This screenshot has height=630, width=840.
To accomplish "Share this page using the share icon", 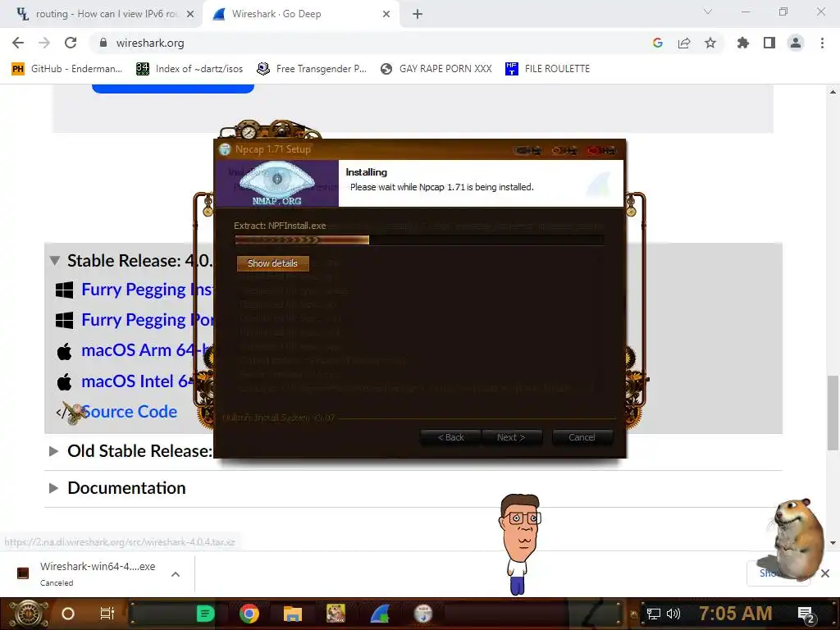I will pos(684,43).
